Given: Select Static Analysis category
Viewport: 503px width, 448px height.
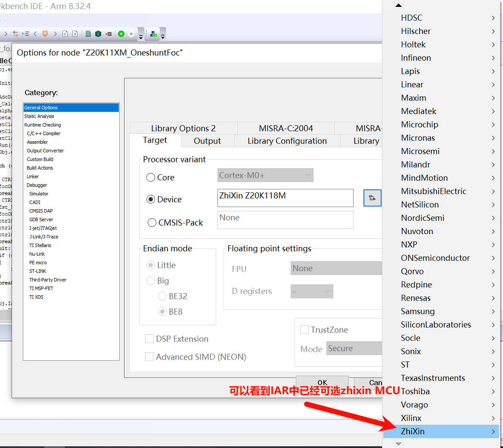Looking at the screenshot, I should pos(71,116).
